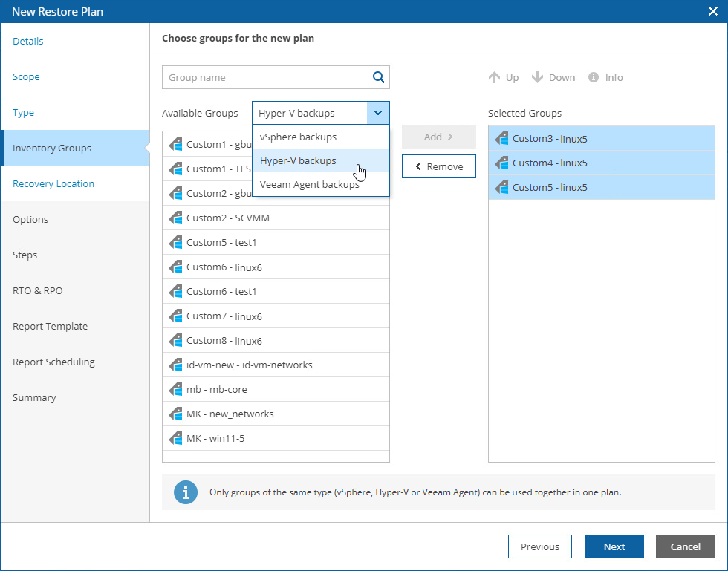Viewport: 728px width, 571px height.
Task: Click the search magnifier icon
Action: 378,77
